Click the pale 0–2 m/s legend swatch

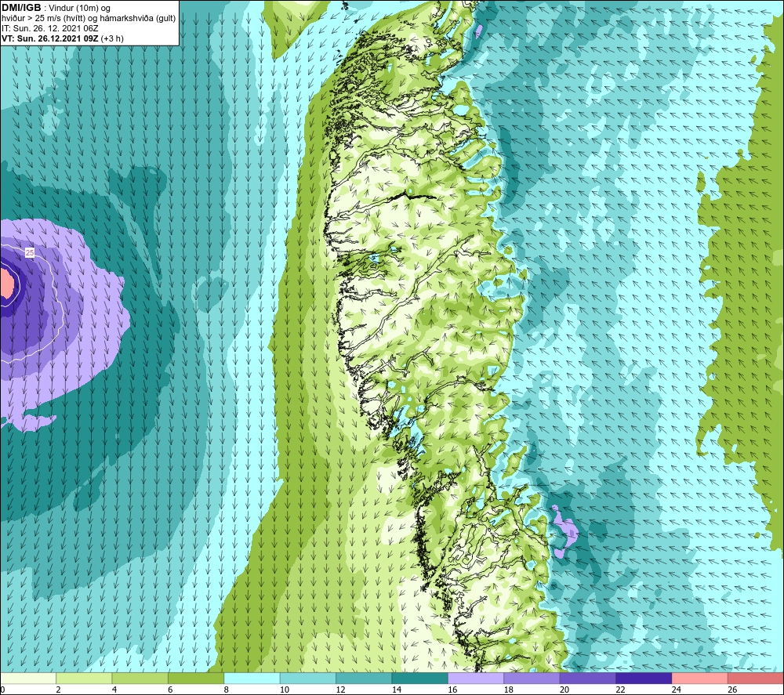[x=28, y=678]
